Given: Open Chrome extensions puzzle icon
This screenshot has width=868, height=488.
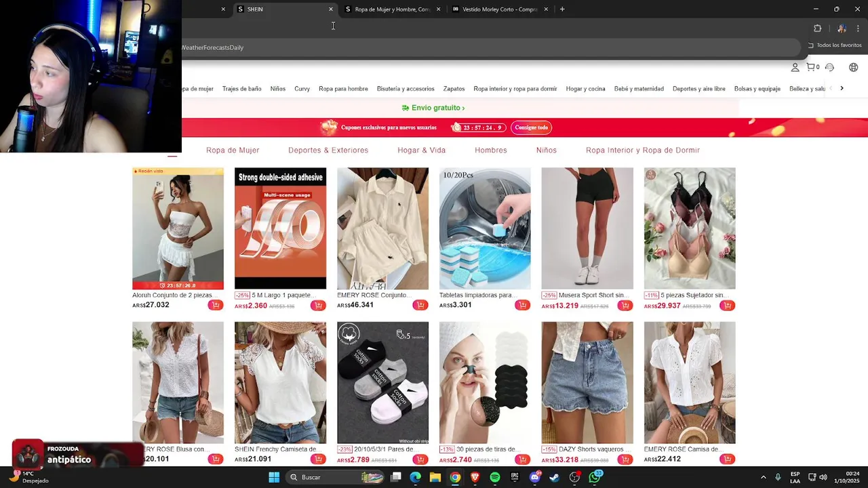Looking at the screenshot, I should (817, 28).
